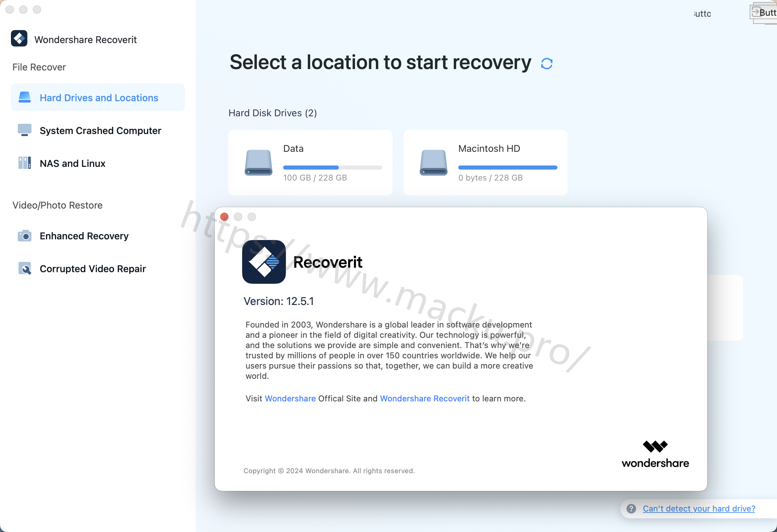
Task: Open System Crashed Computer section
Action: point(98,130)
